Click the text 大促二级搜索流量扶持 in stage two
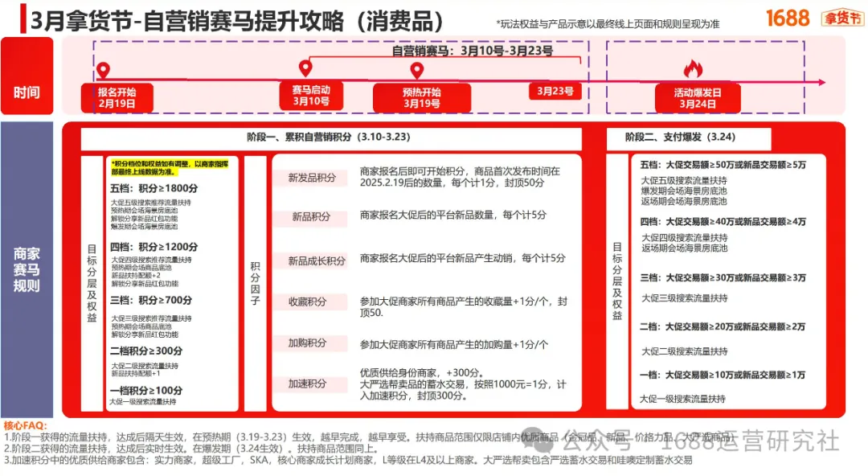The image size is (868, 476). coord(684,351)
